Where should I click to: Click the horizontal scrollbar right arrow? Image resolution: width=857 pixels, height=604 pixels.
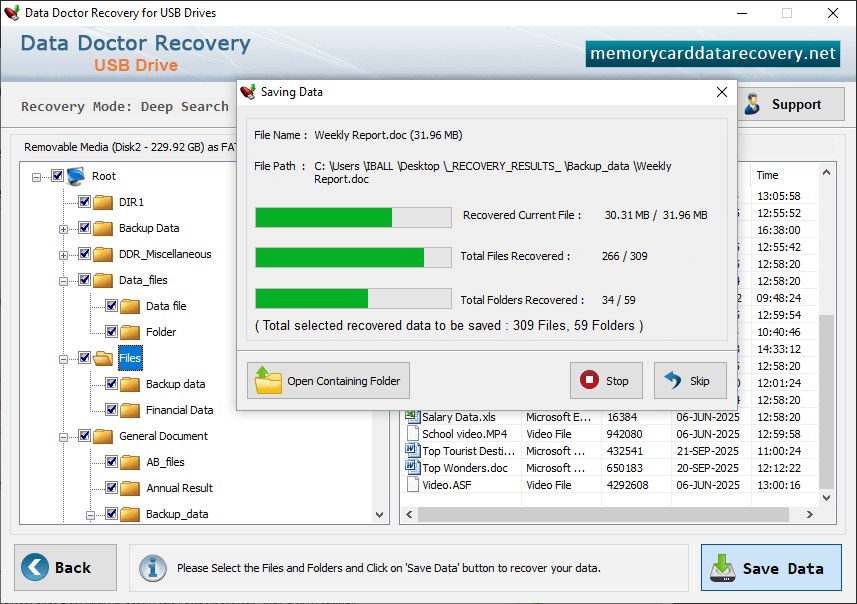click(x=809, y=514)
